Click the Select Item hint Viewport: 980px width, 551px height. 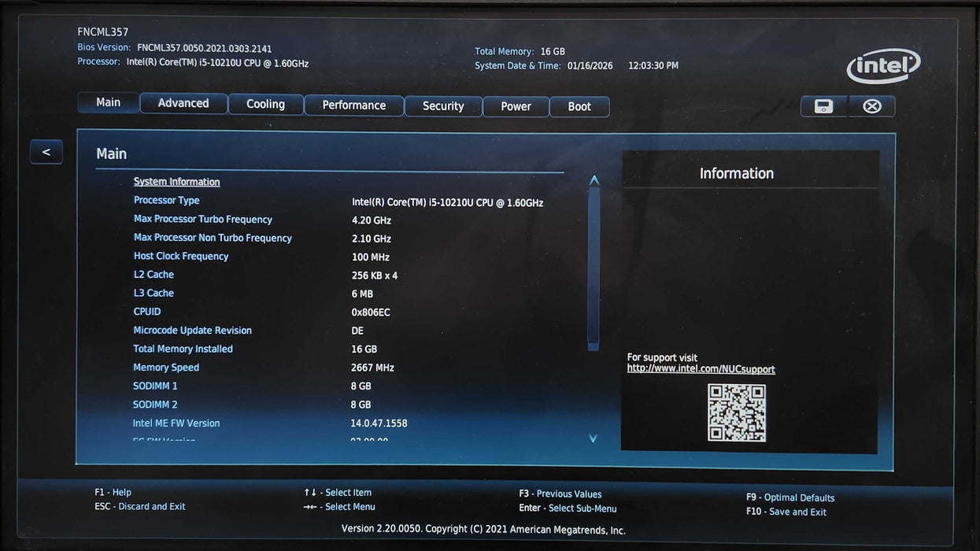pos(338,493)
